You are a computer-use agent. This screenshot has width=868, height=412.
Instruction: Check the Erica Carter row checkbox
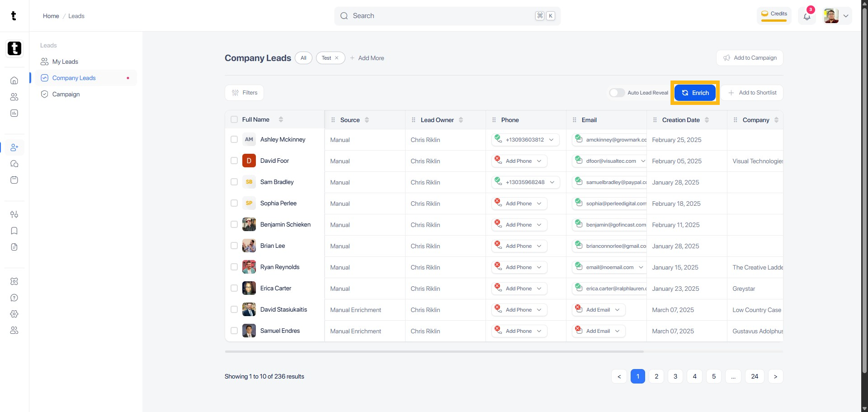[x=234, y=288]
